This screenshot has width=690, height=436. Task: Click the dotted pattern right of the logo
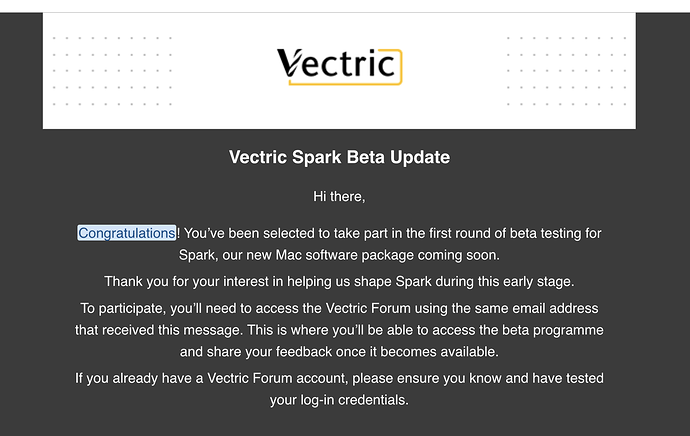(566, 71)
